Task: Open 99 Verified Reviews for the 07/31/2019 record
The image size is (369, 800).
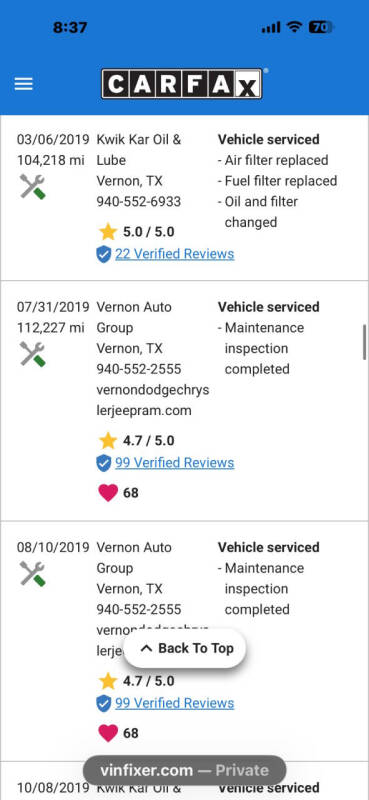Action: pos(175,463)
